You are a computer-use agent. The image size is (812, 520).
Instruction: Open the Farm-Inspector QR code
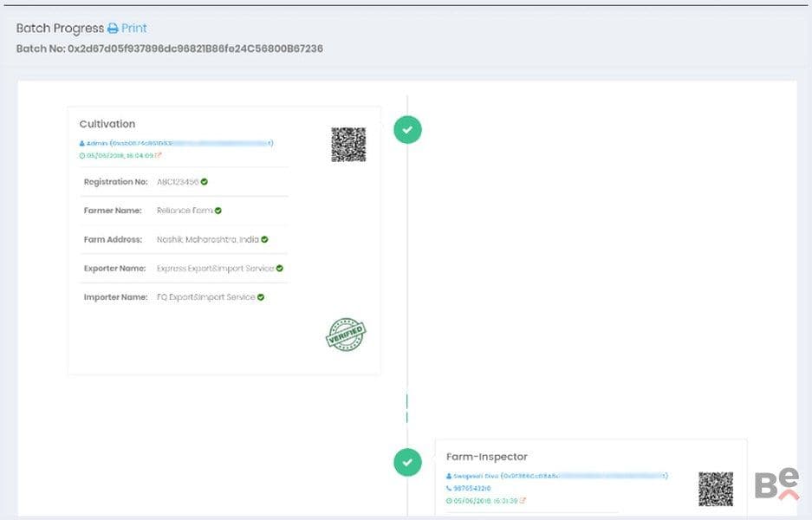(x=716, y=489)
